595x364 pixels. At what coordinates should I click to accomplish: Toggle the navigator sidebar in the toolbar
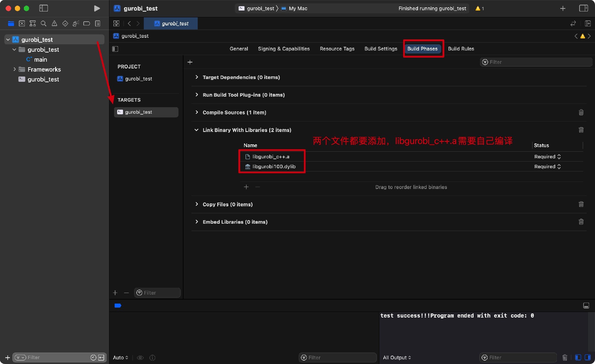point(43,8)
